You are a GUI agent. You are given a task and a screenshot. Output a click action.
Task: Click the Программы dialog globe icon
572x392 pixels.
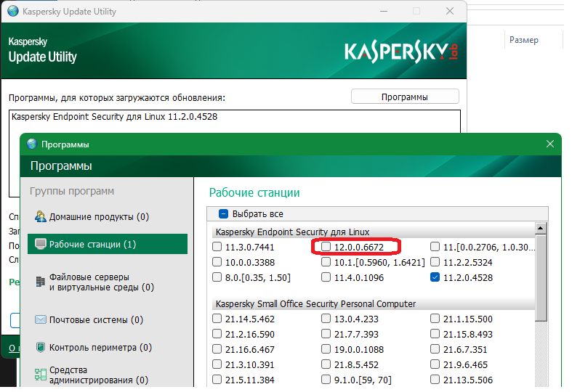(32, 144)
